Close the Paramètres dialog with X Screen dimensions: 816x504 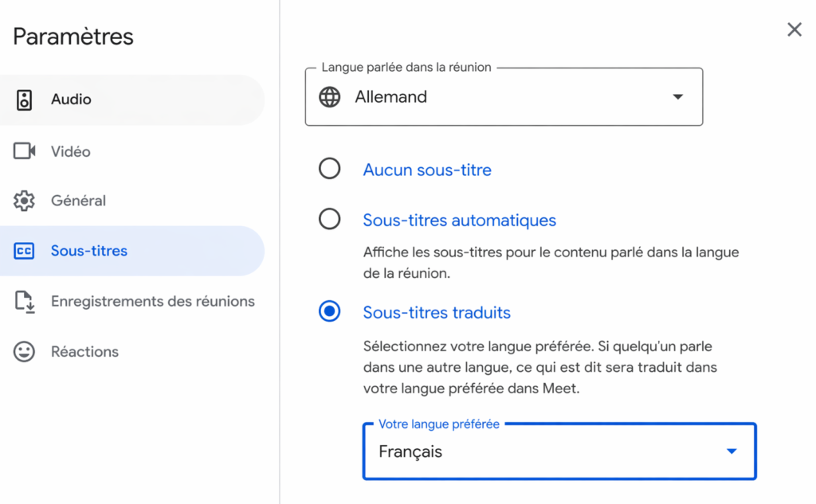point(794,30)
